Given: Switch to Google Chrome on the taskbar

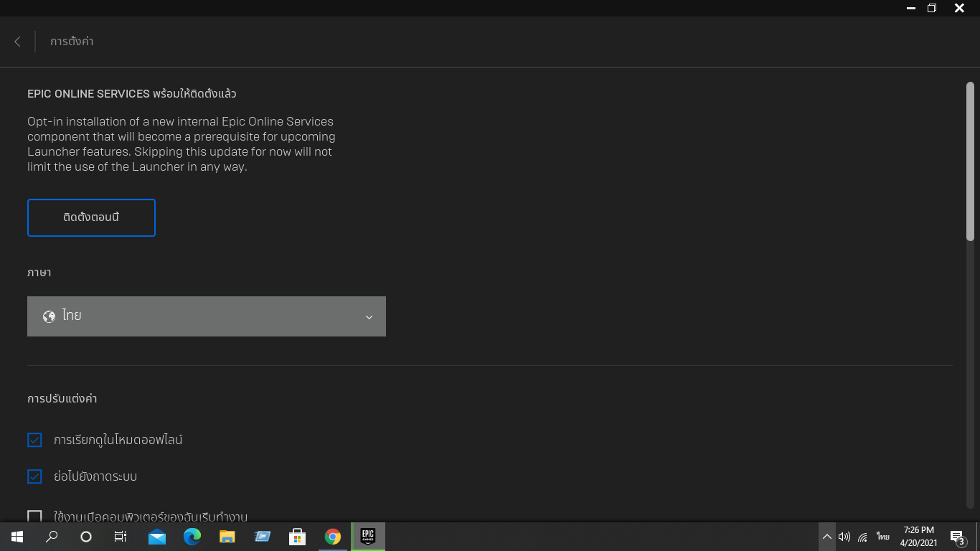Looking at the screenshot, I should 333,537.
